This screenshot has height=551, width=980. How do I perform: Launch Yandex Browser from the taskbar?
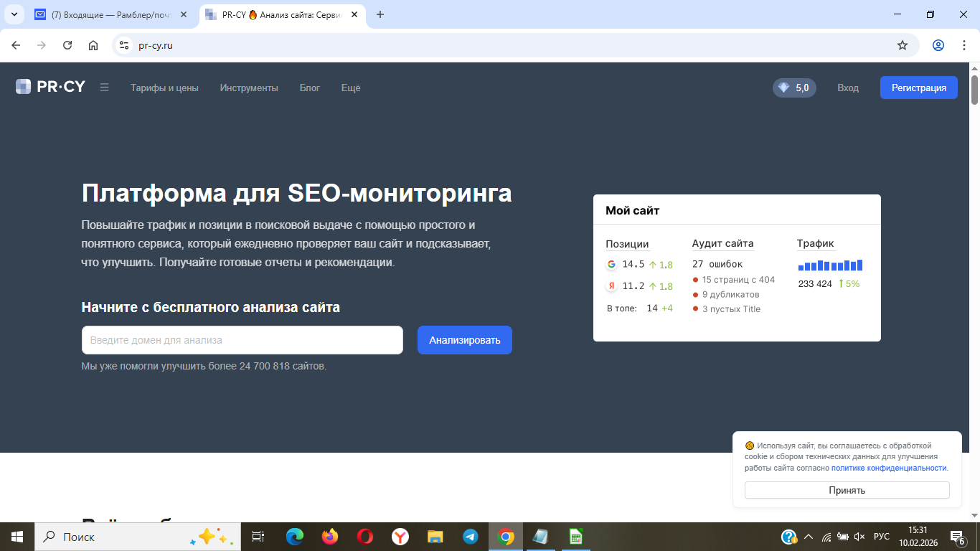pyautogui.click(x=400, y=537)
